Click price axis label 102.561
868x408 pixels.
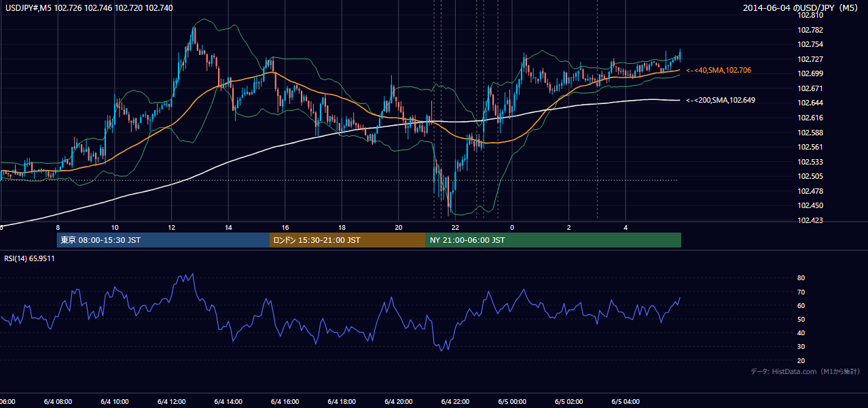point(810,147)
